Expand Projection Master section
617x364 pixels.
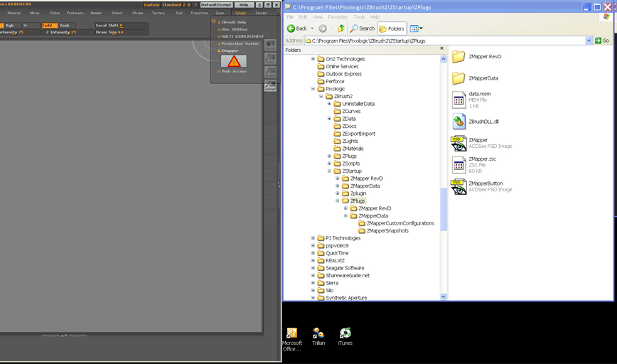tap(239, 43)
